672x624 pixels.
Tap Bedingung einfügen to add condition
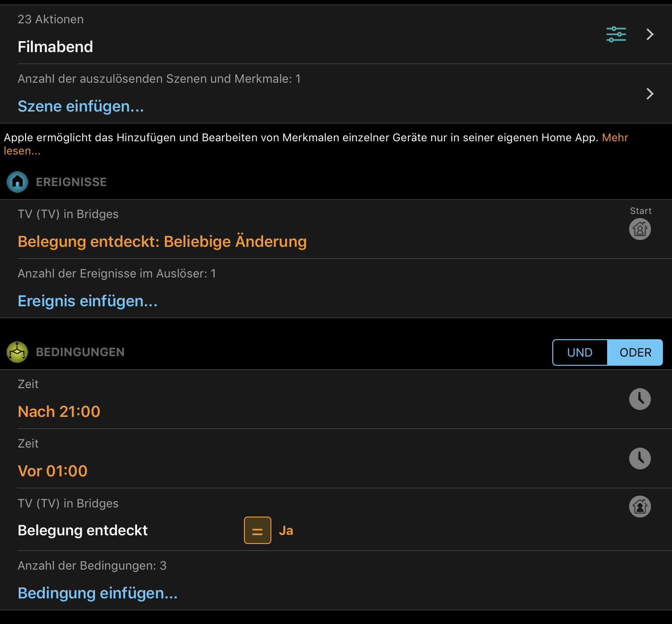point(97,593)
